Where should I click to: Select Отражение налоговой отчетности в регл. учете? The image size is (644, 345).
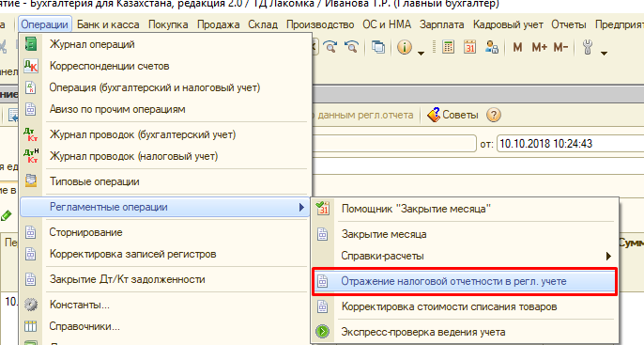tap(465, 282)
